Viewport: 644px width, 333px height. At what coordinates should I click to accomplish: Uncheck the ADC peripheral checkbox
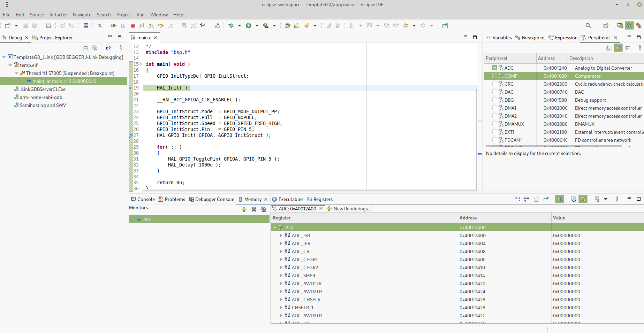tap(495, 68)
